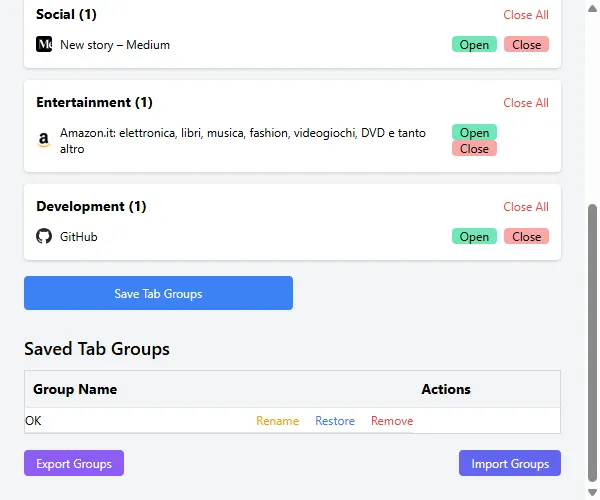The height and width of the screenshot is (500, 600).
Task: Close the New story – Medium tab
Action: pos(526,45)
